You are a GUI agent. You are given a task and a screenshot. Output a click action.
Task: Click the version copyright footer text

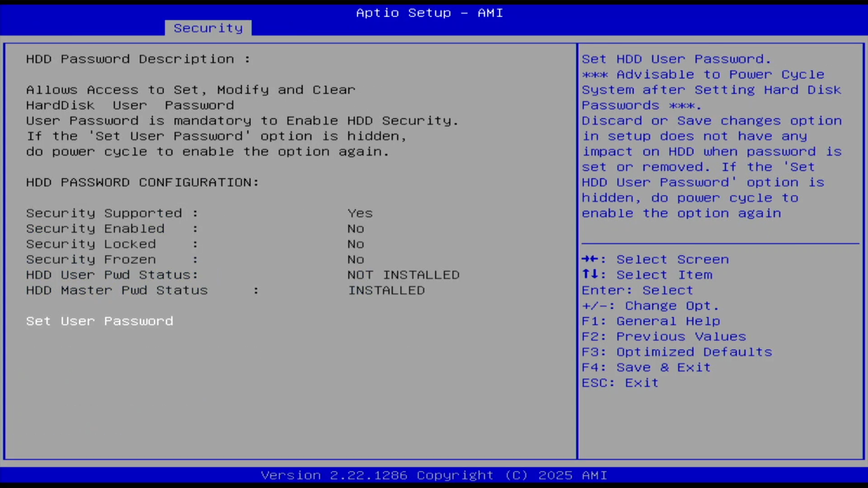coord(434,475)
